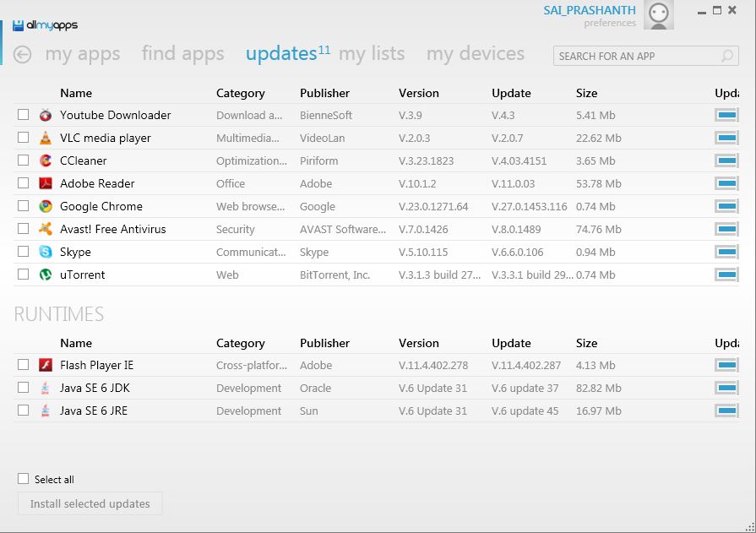Select the Avast! Free Antivirus icon
This screenshot has width=756, height=533.
(44, 229)
